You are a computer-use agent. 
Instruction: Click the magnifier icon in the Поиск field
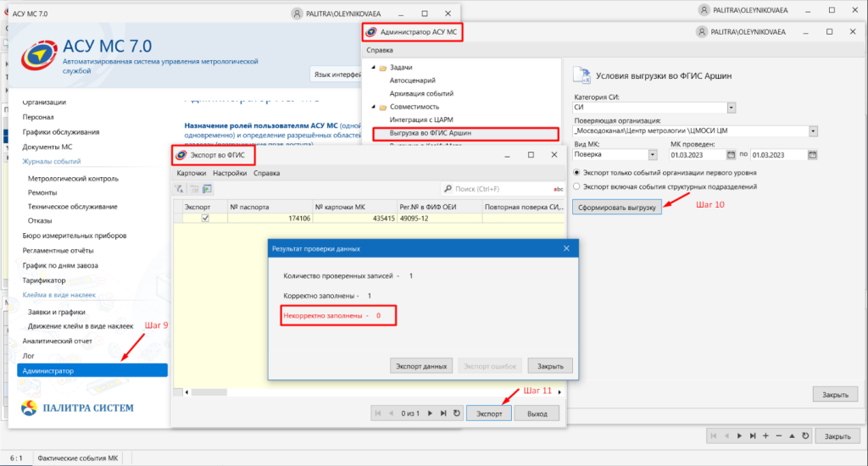point(448,189)
